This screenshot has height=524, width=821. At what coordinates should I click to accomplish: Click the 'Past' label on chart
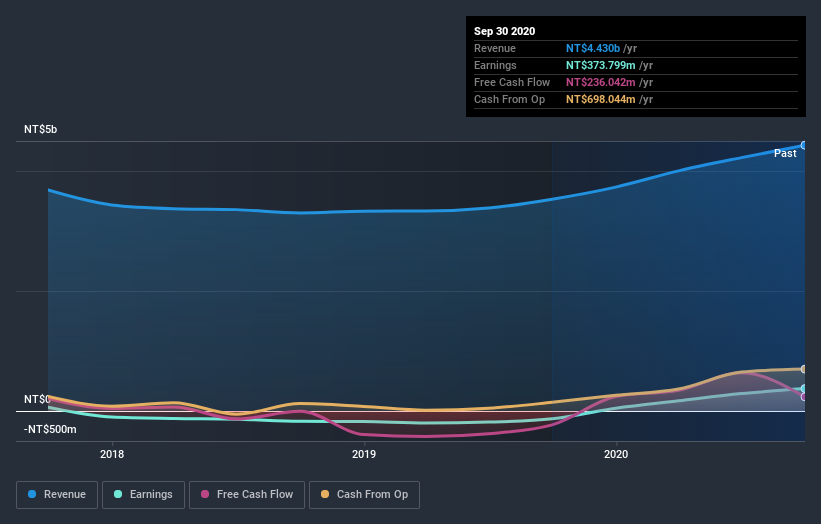click(785, 153)
